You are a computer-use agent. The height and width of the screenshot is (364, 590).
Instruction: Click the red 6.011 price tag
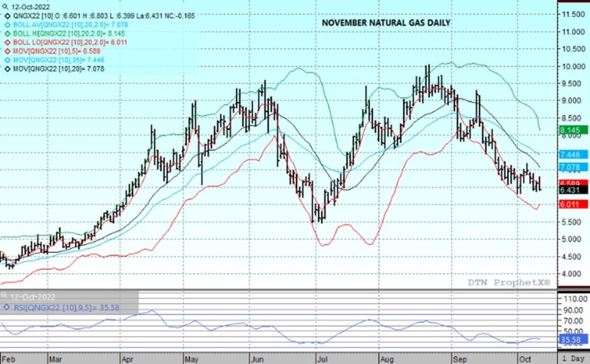572,204
